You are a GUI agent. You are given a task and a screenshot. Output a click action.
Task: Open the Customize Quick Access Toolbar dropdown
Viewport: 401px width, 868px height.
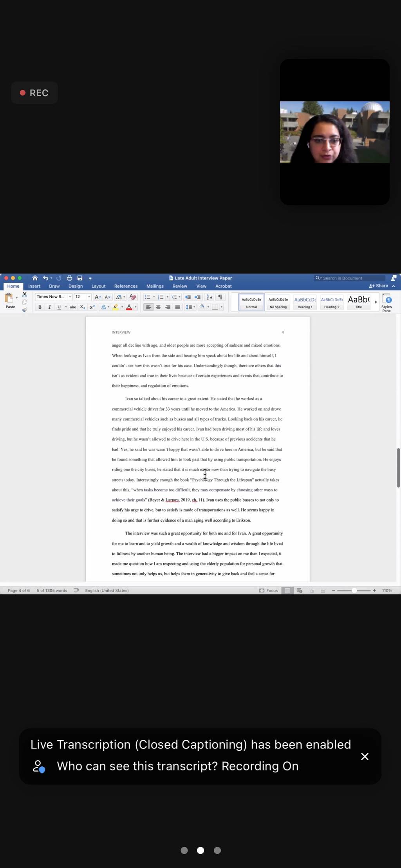pyautogui.click(x=90, y=278)
